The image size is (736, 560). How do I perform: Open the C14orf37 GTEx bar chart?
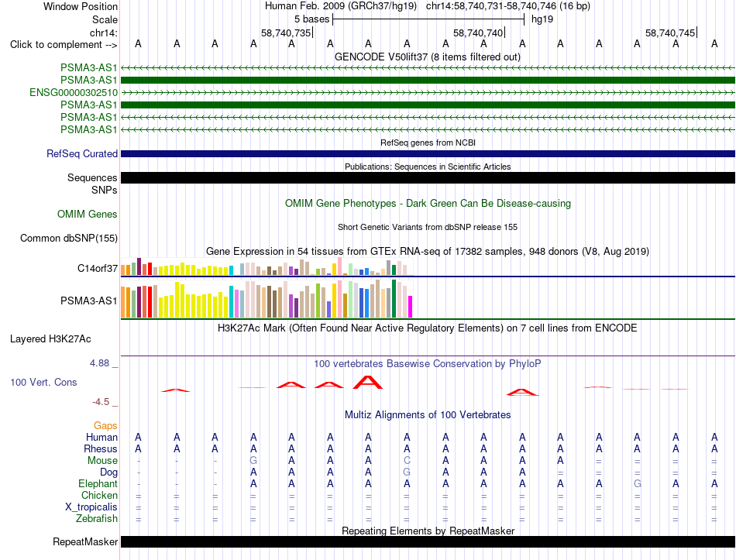point(267,266)
